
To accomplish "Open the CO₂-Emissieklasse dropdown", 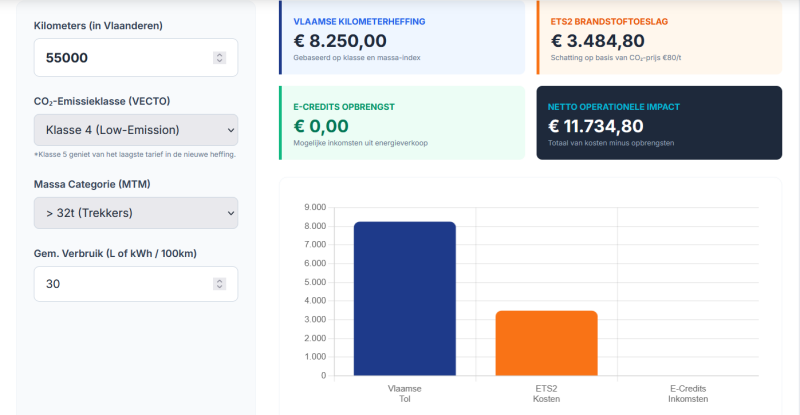I will pos(136,130).
